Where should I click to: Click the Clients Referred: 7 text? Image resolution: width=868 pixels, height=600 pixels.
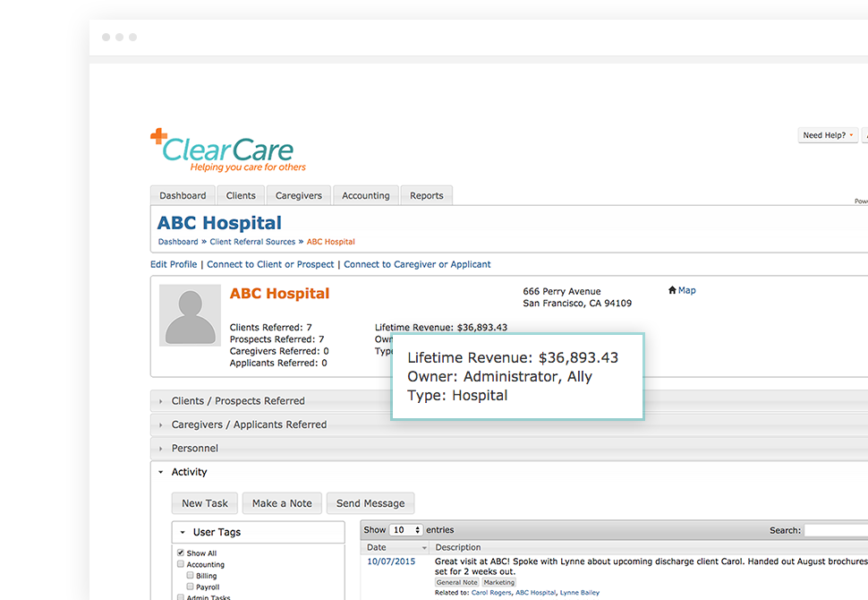[271, 328]
